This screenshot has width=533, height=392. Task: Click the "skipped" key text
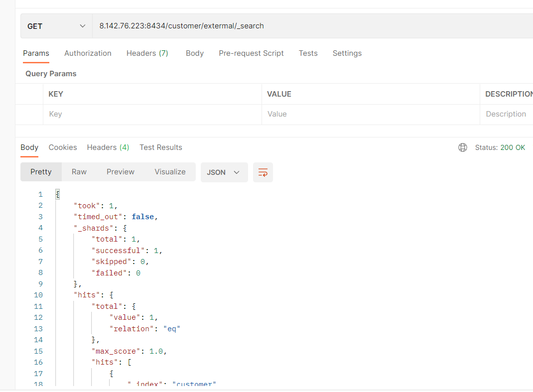pos(111,262)
